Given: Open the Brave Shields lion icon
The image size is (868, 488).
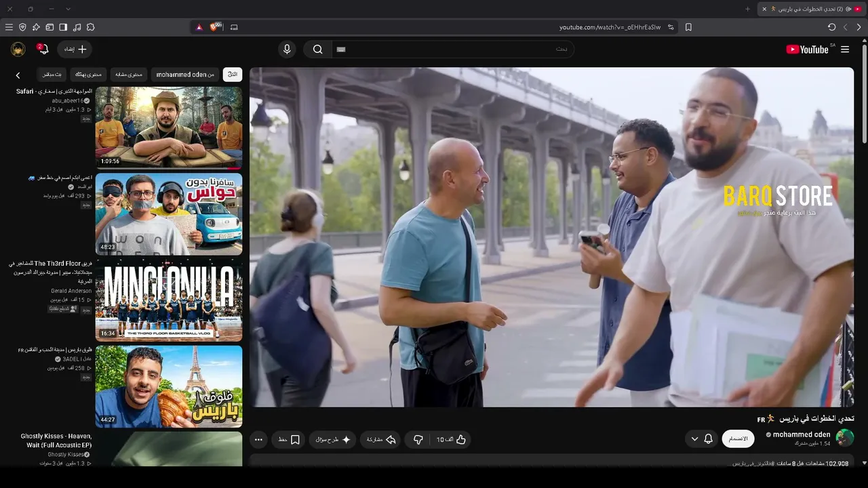Looking at the screenshot, I should click(x=216, y=27).
